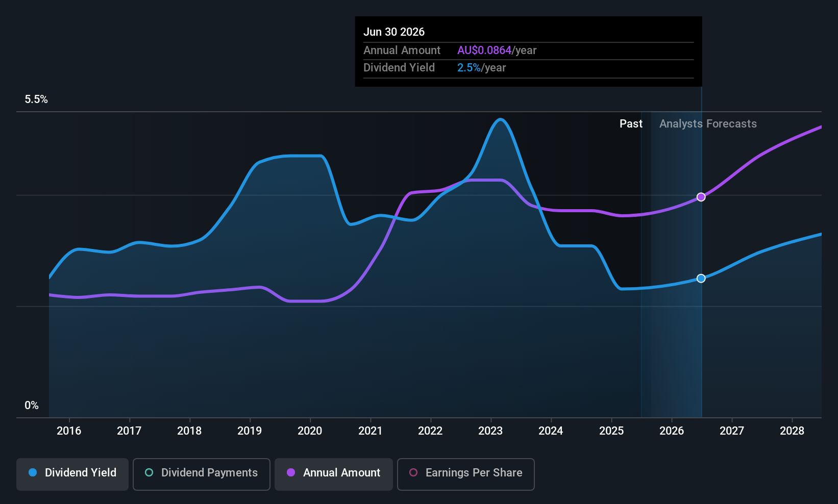Viewport: 838px width, 504px height.
Task: Click the blue Dividend Yield legend dot
Action: pyautogui.click(x=33, y=473)
